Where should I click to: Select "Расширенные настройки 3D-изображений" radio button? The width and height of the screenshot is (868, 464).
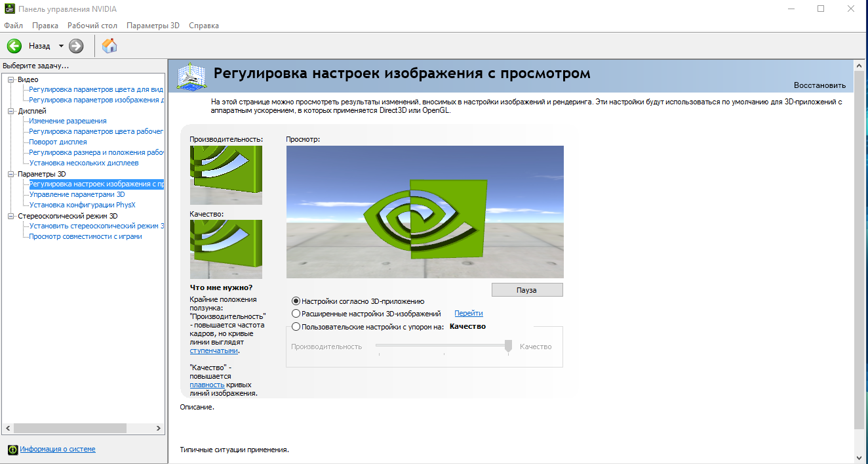296,314
